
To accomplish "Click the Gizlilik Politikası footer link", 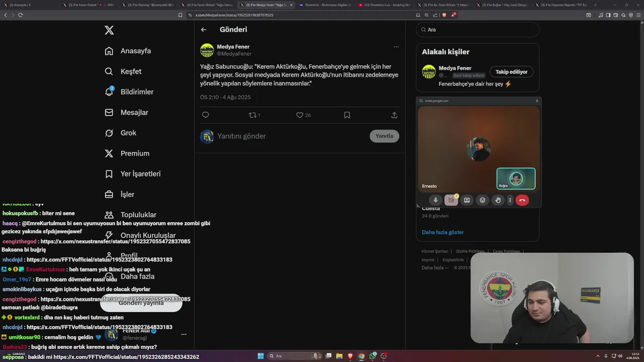I will 470,251.
